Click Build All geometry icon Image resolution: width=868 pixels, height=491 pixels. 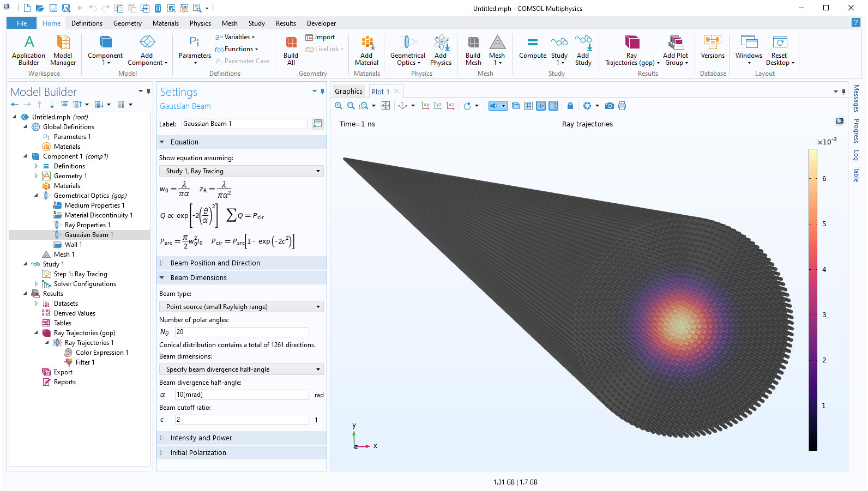click(291, 50)
